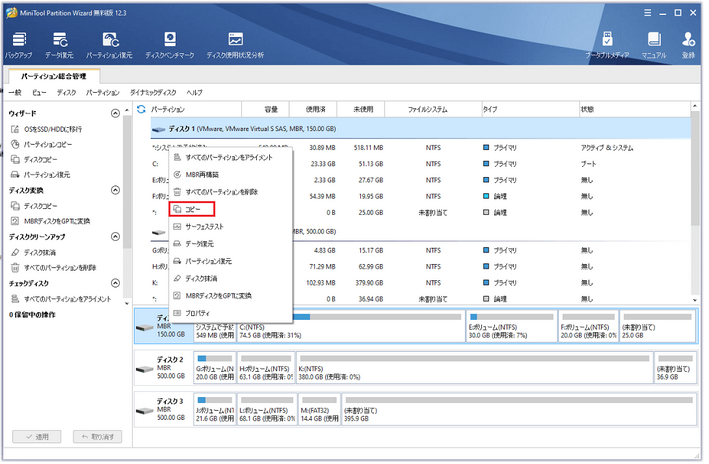
Task: Collapse the ディスククリーンアップ section
Action: point(115,237)
